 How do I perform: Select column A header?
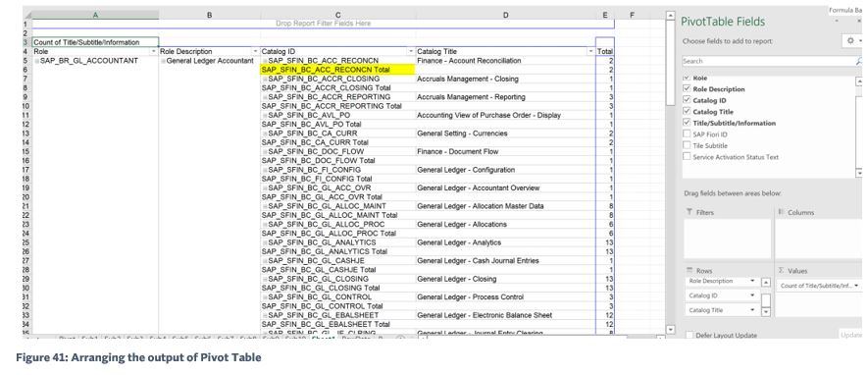point(95,15)
